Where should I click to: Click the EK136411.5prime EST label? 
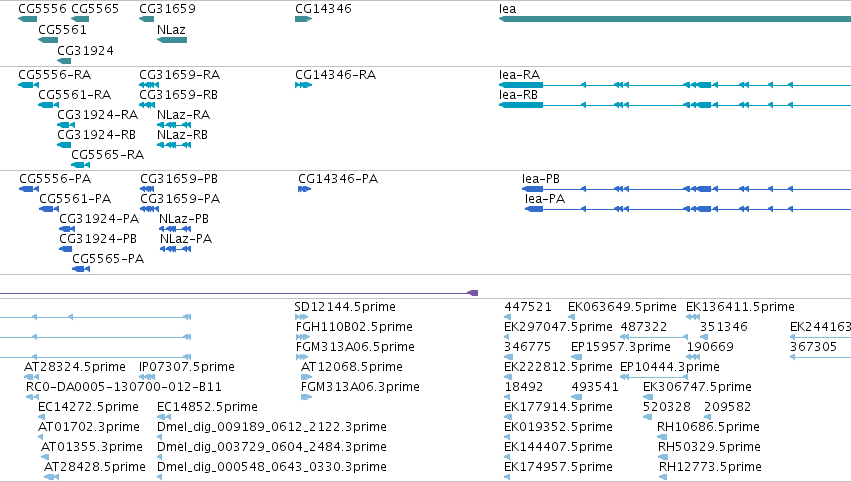740,307
